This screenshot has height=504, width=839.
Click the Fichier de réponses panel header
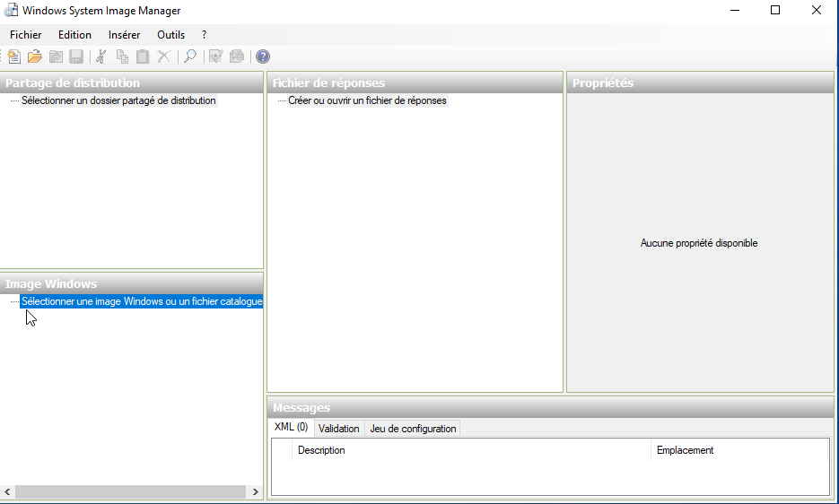tap(415, 83)
